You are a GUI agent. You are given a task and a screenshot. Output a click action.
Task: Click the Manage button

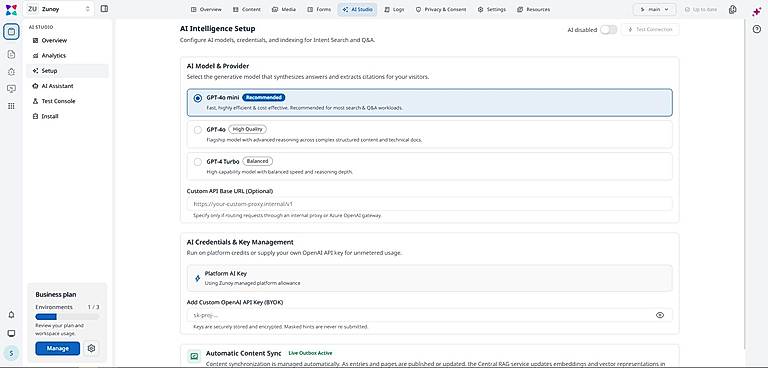coord(57,348)
